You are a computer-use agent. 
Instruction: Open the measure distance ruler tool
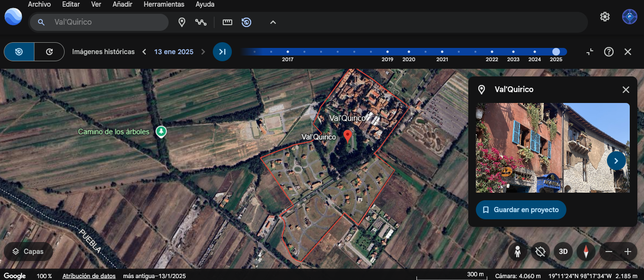point(227,22)
